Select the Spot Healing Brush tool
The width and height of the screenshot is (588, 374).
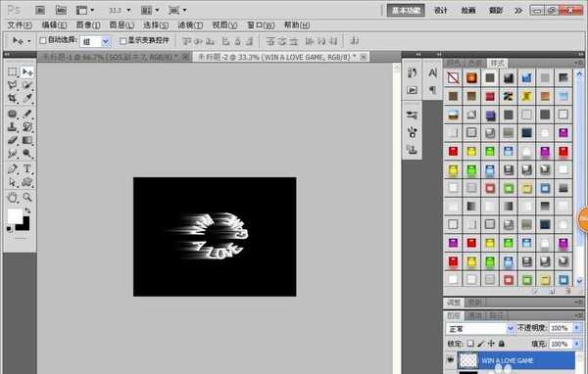13,114
